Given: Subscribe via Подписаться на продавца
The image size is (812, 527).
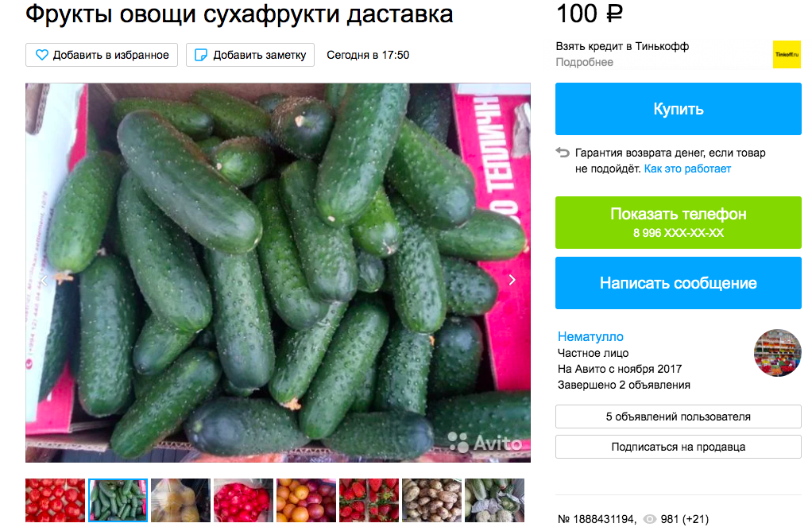Looking at the screenshot, I should click(679, 447).
